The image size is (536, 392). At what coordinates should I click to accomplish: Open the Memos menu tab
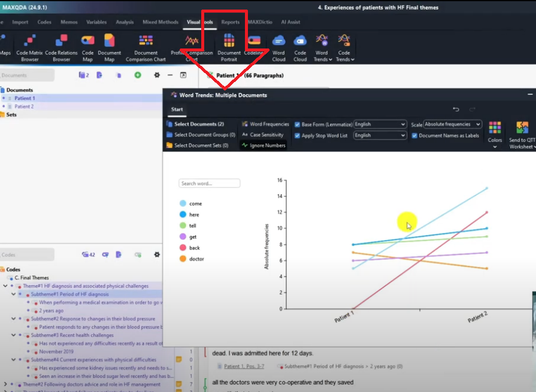69,22
